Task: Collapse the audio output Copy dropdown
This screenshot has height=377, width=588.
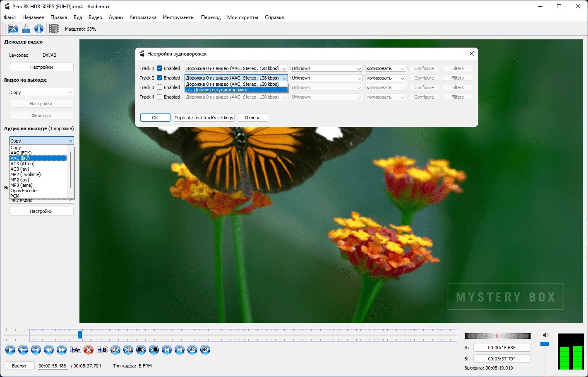Action: (x=41, y=141)
